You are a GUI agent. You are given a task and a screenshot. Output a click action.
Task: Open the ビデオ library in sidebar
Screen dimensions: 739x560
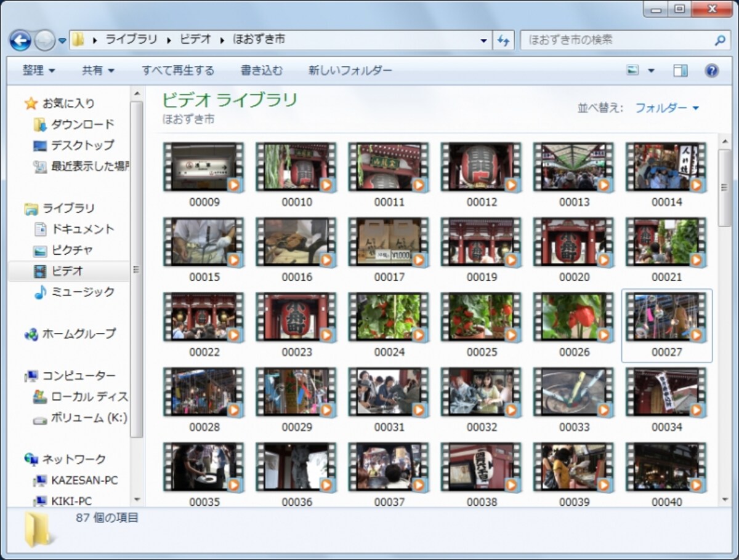point(68,271)
